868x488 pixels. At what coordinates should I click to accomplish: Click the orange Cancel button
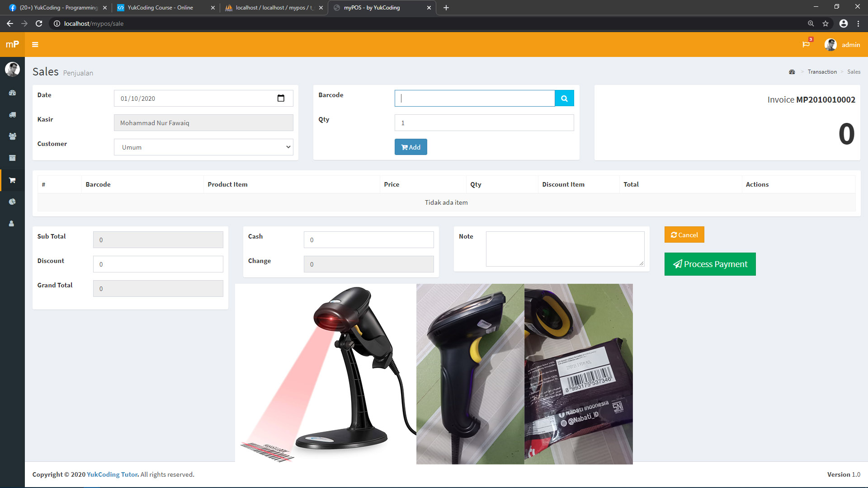tap(684, 235)
